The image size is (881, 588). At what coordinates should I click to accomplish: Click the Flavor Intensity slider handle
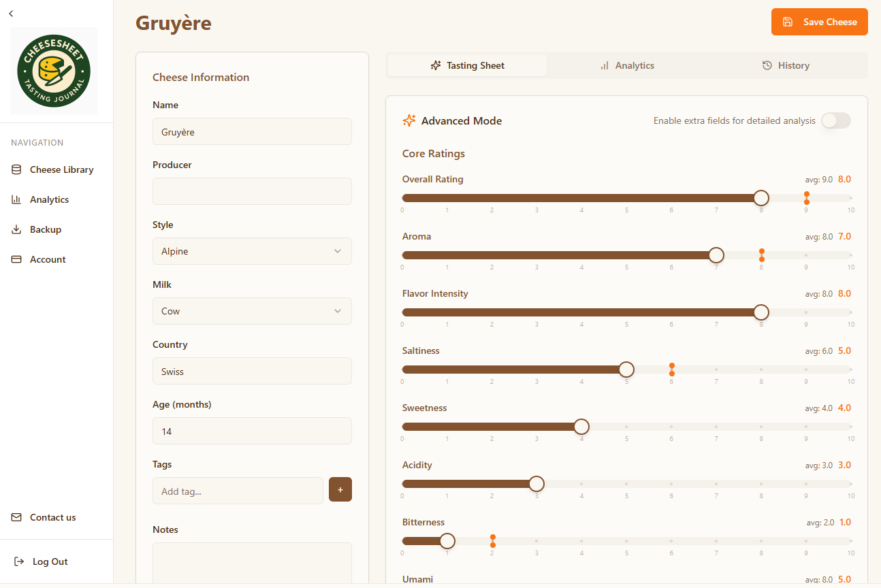pyautogui.click(x=761, y=312)
